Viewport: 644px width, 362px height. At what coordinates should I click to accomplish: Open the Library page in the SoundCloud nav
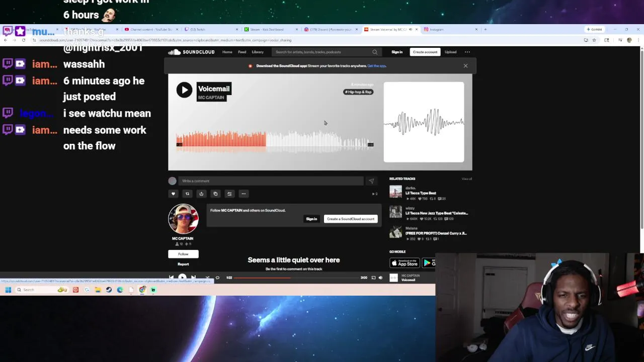coord(258,52)
